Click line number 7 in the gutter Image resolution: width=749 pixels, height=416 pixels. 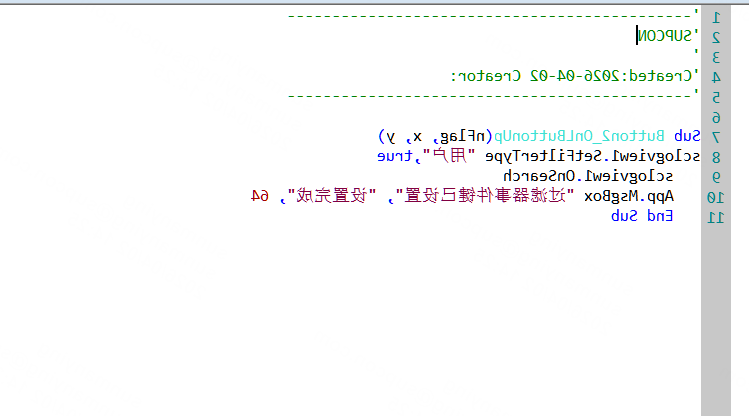[716, 138]
